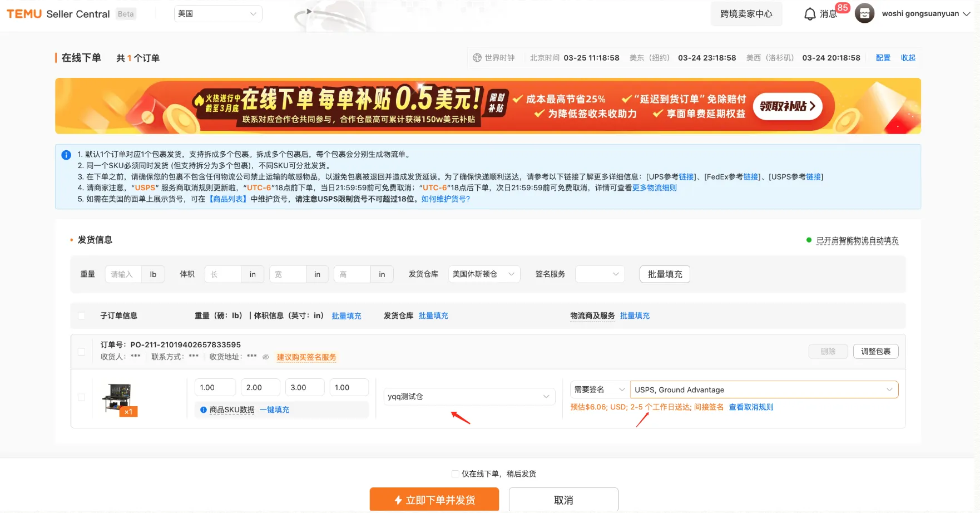Open the 美国 country dropdown
The image size is (980, 513).
(x=217, y=14)
